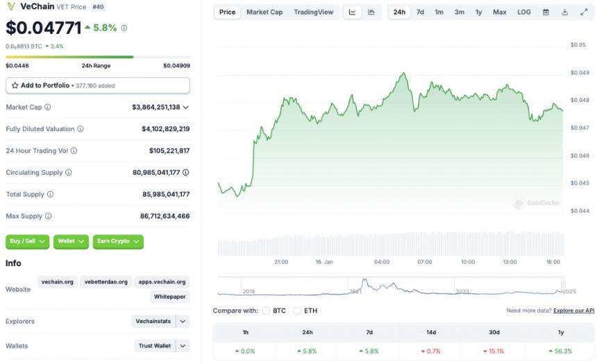Click the 14d -0.7% change cell
The width and height of the screenshot is (597, 364).
[x=431, y=351]
